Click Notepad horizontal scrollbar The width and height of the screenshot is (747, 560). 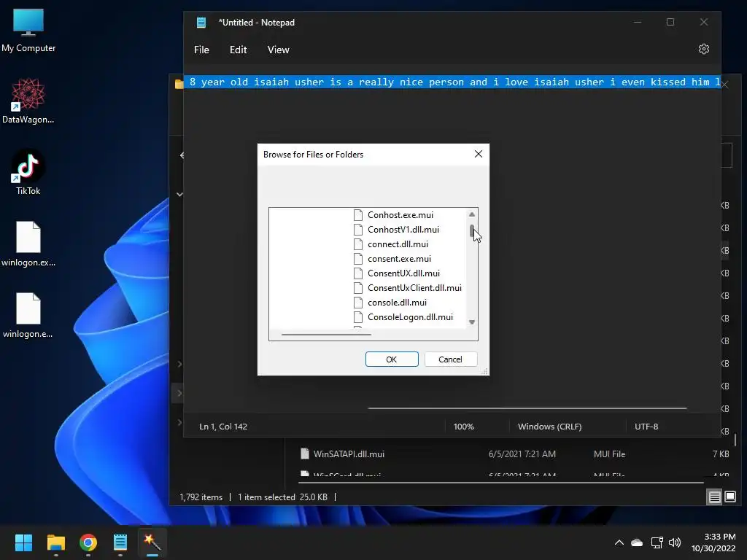[x=527, y=408]
